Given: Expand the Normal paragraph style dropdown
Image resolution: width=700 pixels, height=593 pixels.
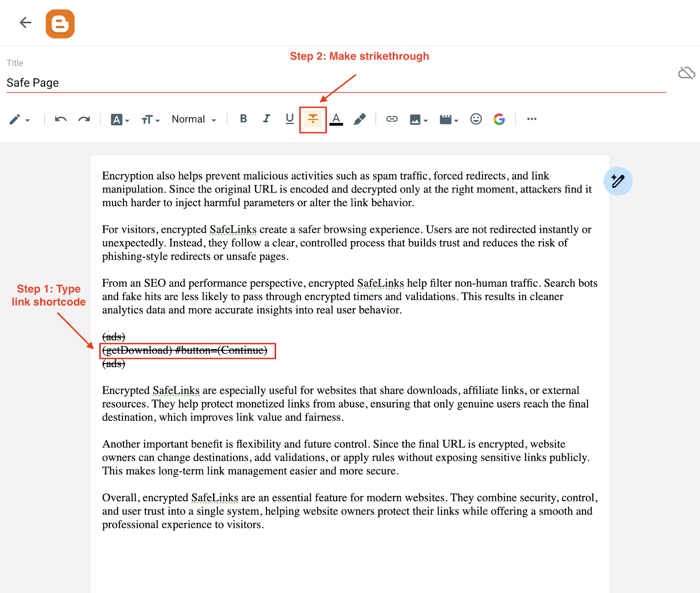Looking at the screenshot, I should click(194, 119).
